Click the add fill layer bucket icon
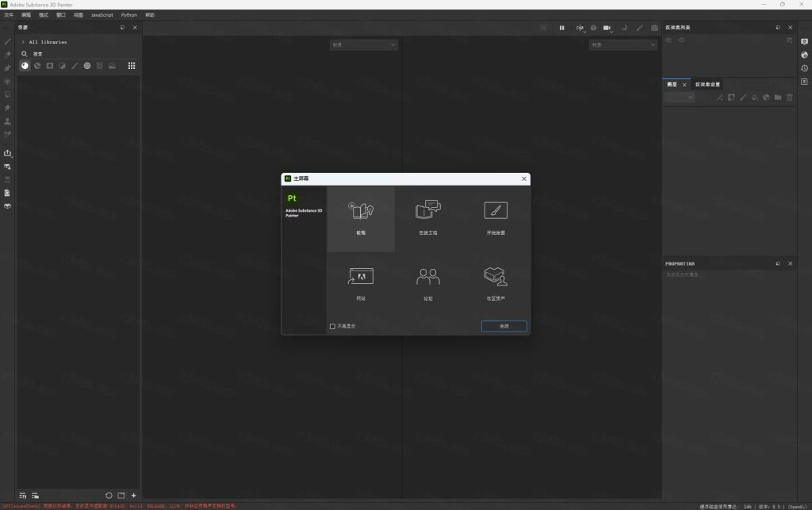The width and height of the screenshot is (812, 510). [x=755, y=98]
